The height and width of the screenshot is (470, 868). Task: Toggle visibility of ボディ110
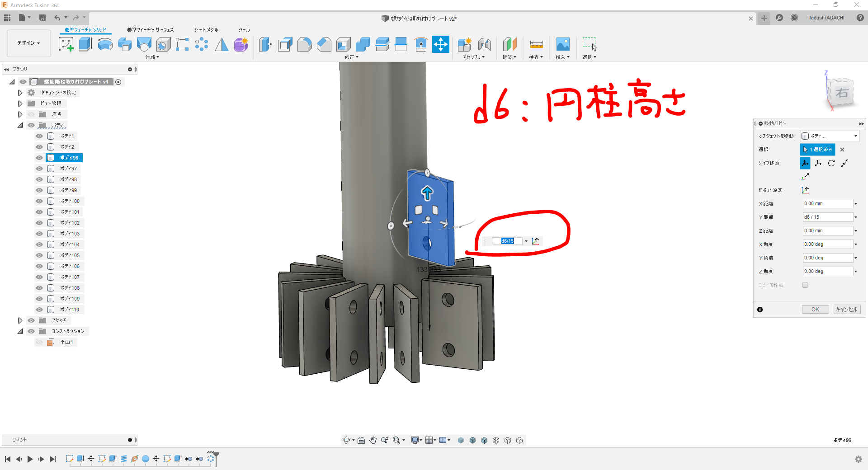click(39, 310)
